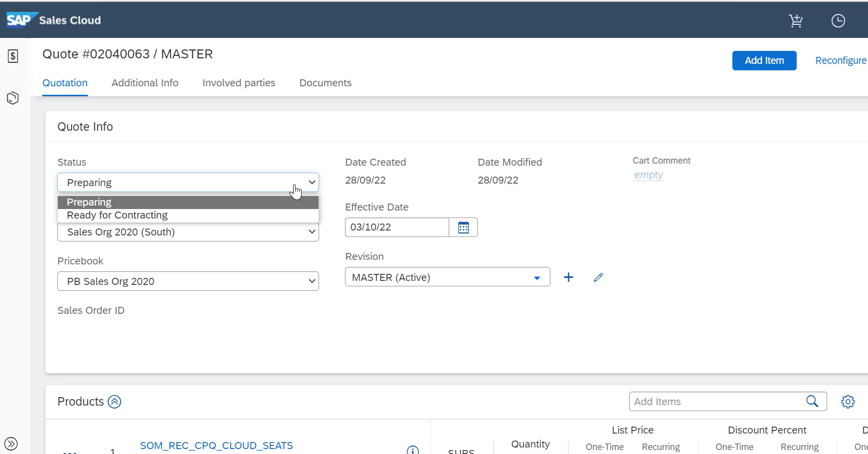
Task: Collapse the Products section
Action: point(115,402)
